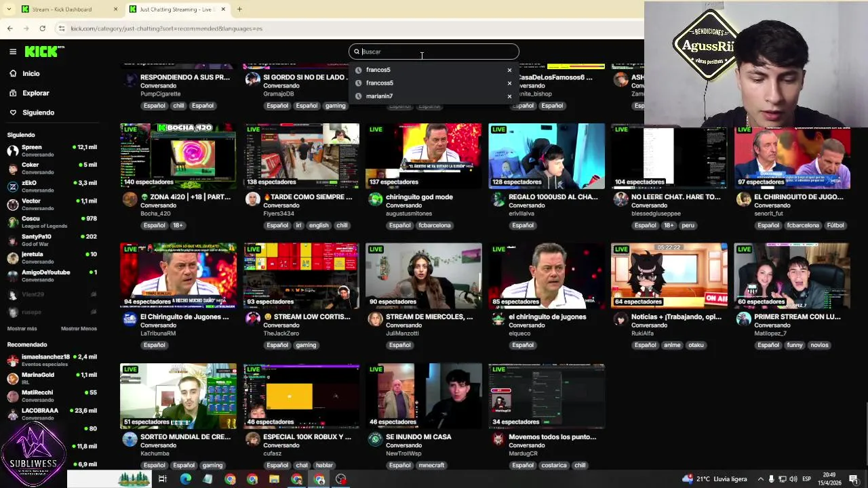Screen dimensions: 868x488
Task: Open zEkO's channel in the sidebar
Action: pyautogui.click(x=52, y=186)
